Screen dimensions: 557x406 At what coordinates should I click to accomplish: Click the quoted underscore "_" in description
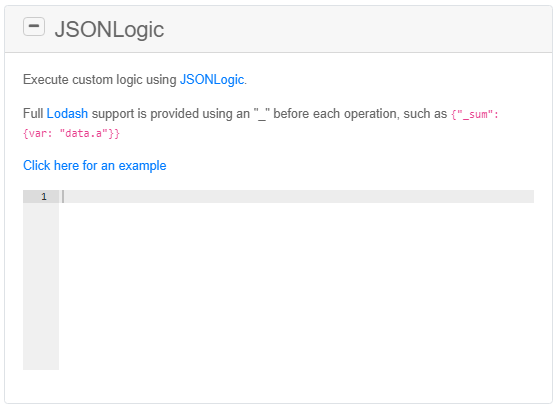[262, 114]
